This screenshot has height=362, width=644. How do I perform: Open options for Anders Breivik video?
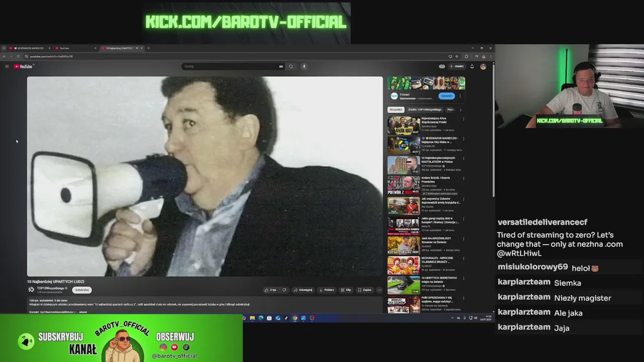point(463,178)
